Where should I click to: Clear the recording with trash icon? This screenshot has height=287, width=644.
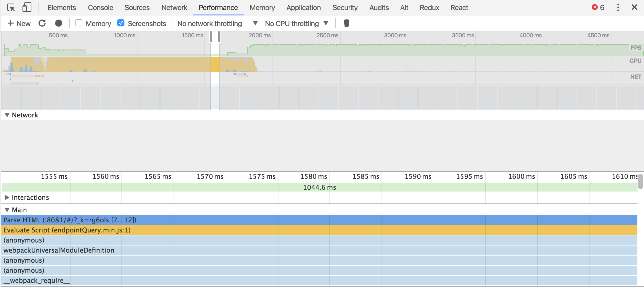tap(346, 23)
